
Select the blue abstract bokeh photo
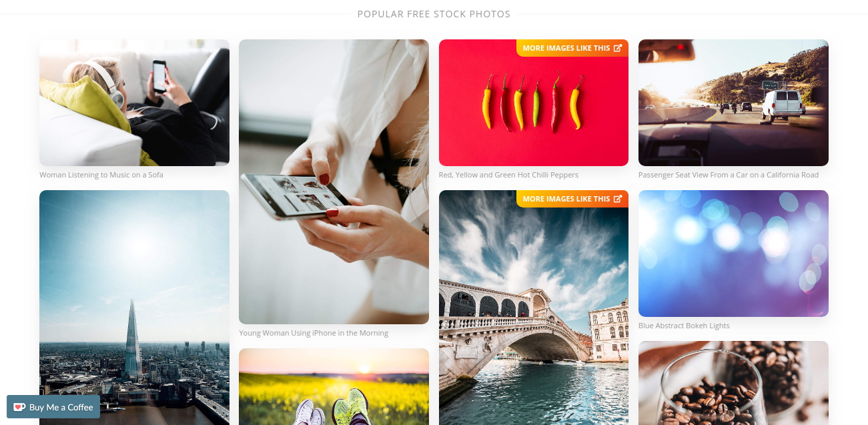point(733,254)
